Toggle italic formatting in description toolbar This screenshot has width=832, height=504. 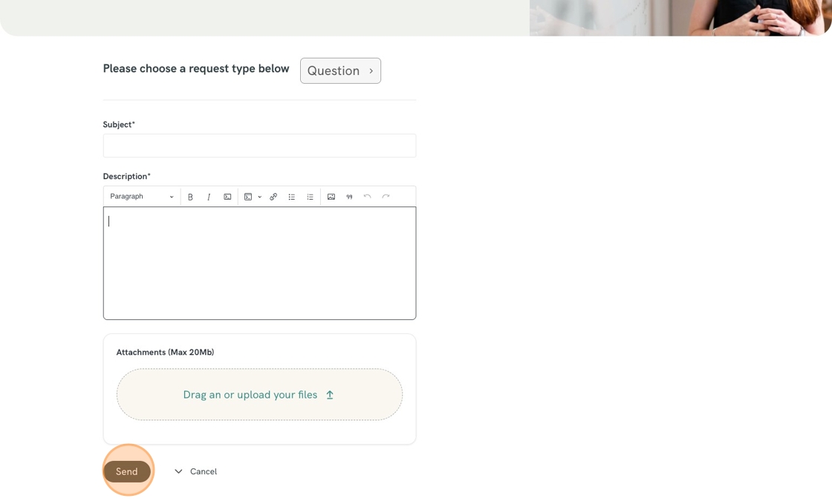click(209, 197)
